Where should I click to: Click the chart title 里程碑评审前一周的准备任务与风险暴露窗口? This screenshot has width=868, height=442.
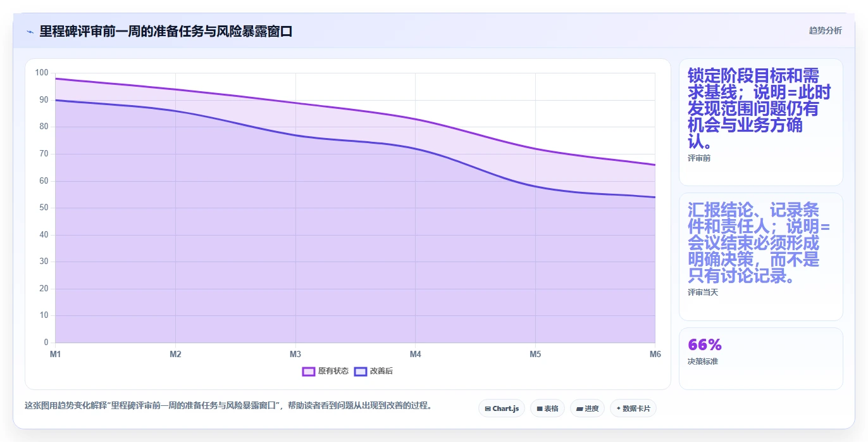tap(166, 32)
